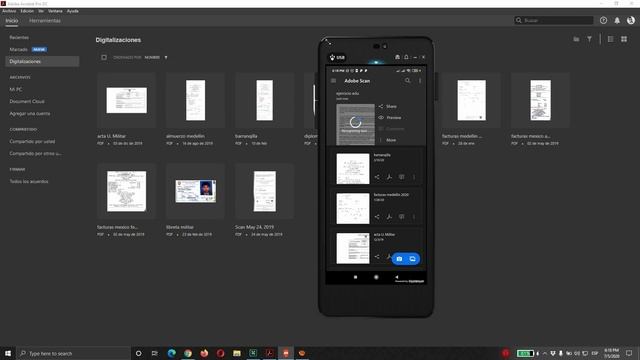Open the libreta militar thumbnail
This screenshot has width=640, height=360.
[196, 191]
